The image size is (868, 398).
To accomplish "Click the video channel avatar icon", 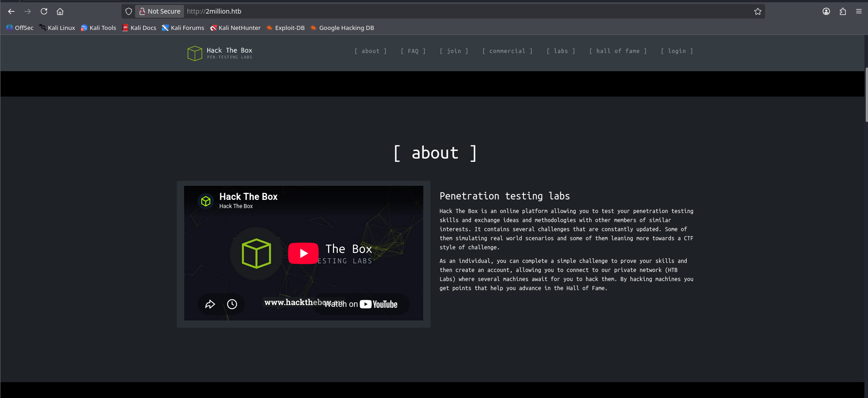I will [x=206, y=201].
